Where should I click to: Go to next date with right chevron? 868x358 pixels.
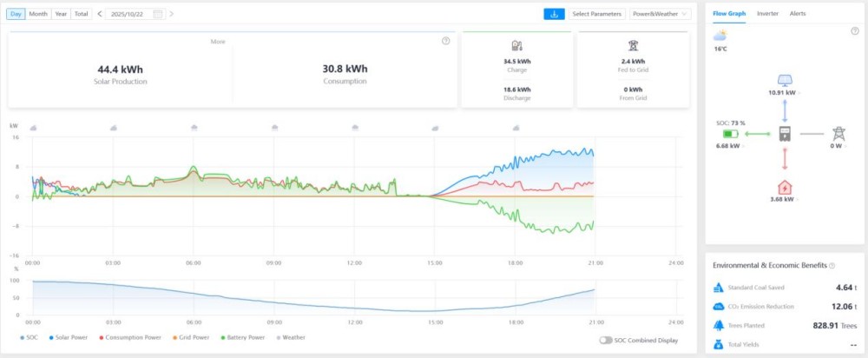pyautogui.click(x=172, y=14)
